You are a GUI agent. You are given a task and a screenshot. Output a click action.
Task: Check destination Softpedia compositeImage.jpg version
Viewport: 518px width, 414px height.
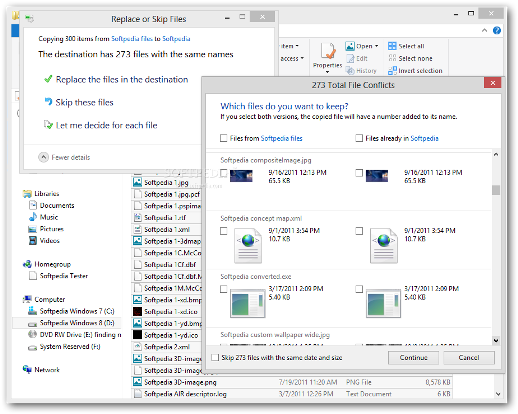pyautogui.click(x=359, y=173)
